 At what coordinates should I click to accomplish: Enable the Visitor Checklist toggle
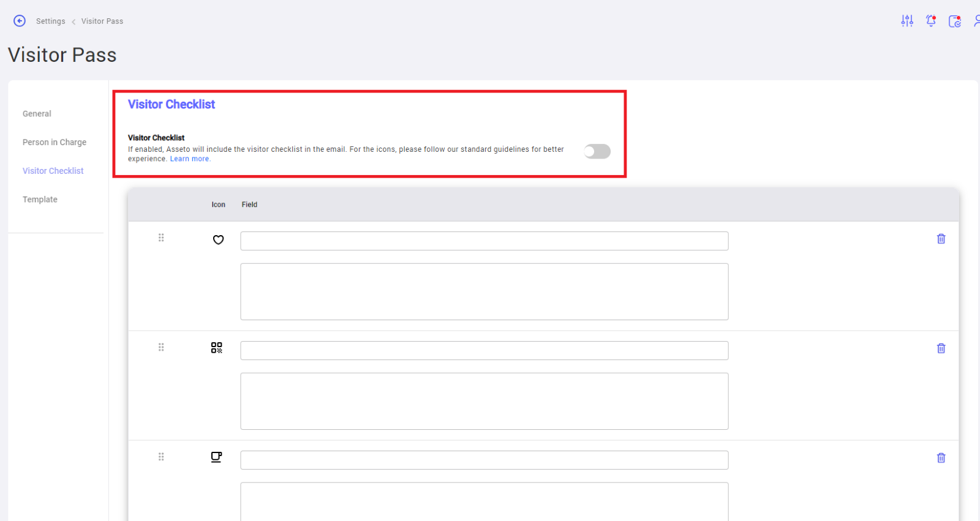pyautogui.click(x=597, y=151)
